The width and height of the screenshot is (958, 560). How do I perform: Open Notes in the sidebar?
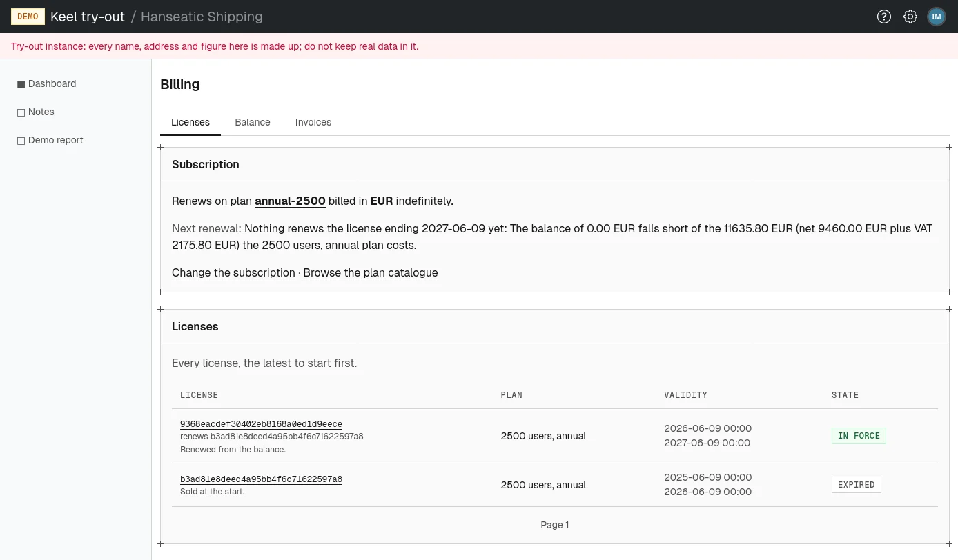point(41,112)
